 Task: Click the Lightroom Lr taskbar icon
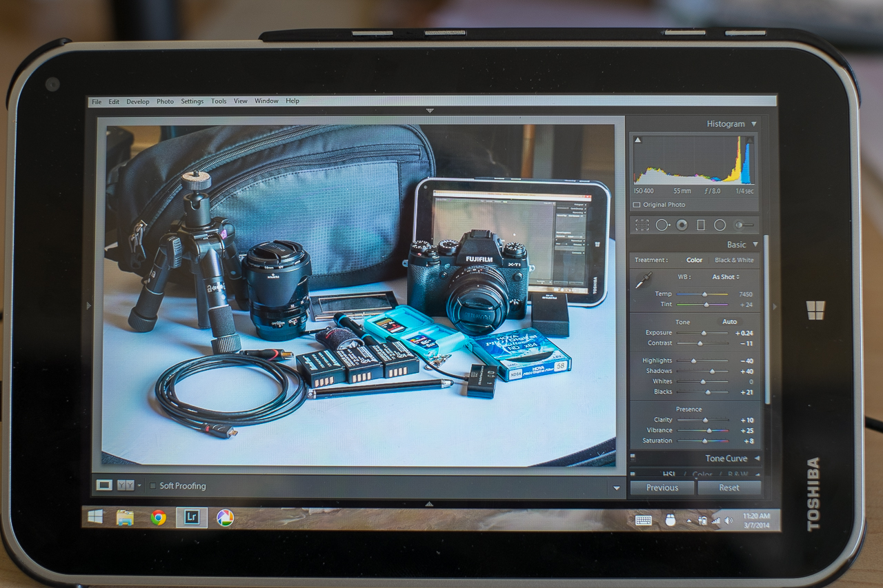click(192, 518)
